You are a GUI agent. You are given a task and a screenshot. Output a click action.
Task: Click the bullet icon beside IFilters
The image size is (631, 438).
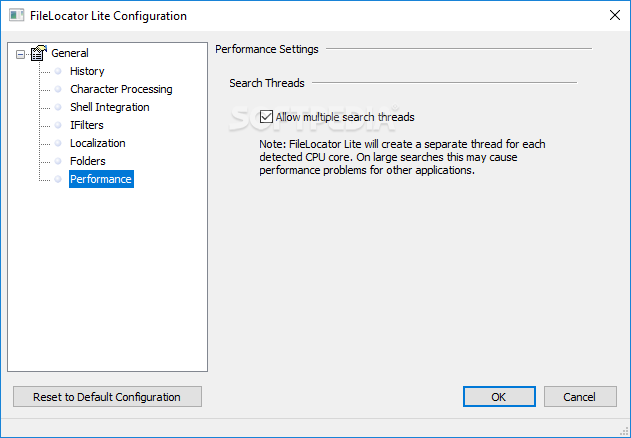58,125
